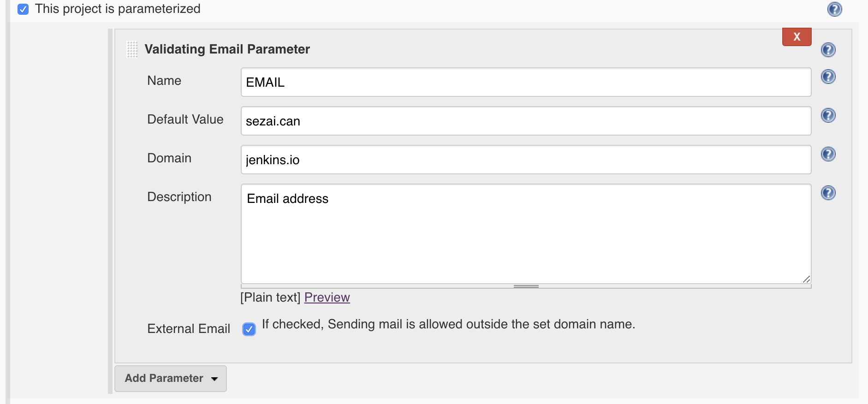Focus the Domain field 'jenkins.io'
The height and width of the screenshot is (404, 868).
(526, 160)
